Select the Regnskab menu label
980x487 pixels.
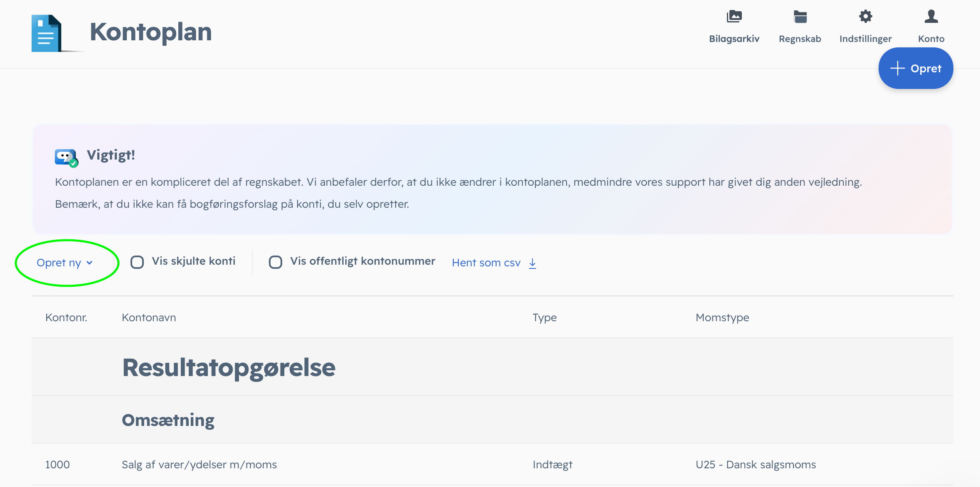click(800, 39)
